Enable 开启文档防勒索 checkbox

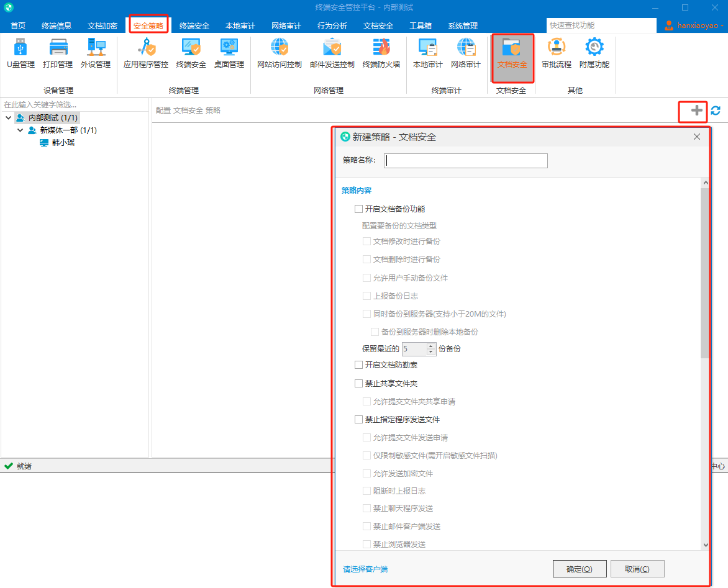[358, 364]
